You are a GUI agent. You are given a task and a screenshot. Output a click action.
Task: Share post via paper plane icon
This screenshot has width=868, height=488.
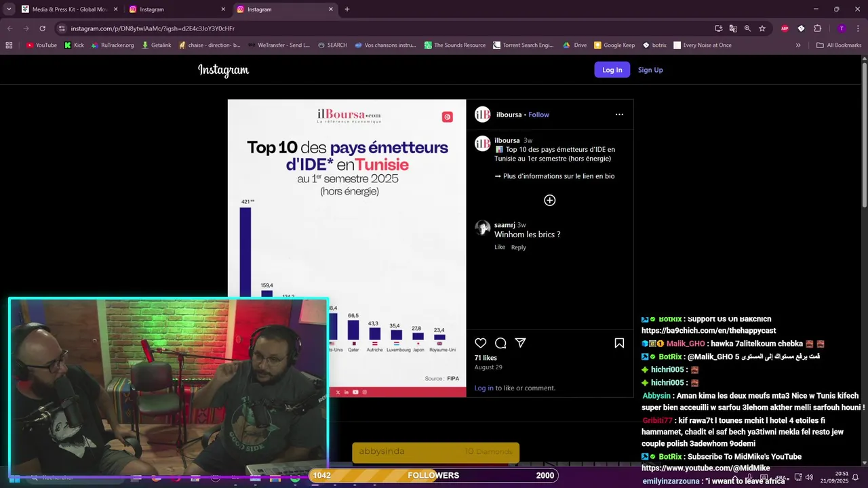pos(520,343)
